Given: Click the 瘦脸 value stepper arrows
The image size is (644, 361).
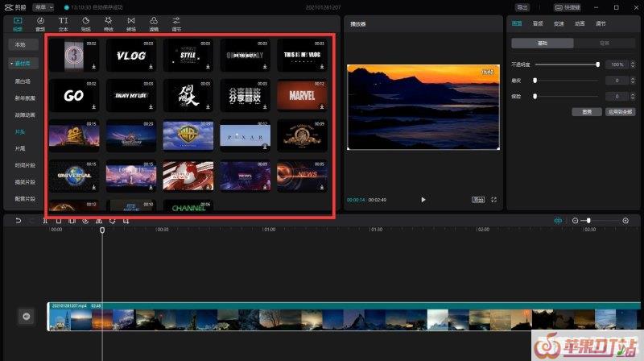Looking at the screenshot, I should click(633, 96).
